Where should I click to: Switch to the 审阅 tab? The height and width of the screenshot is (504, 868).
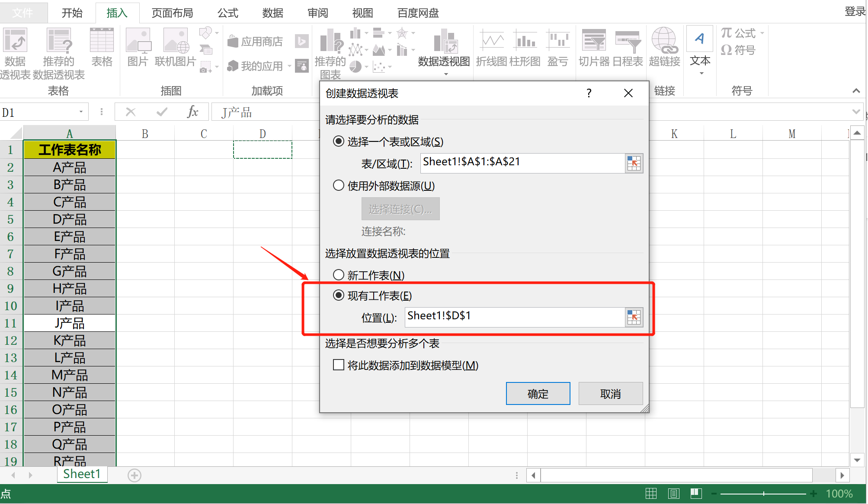click(318, 13)
